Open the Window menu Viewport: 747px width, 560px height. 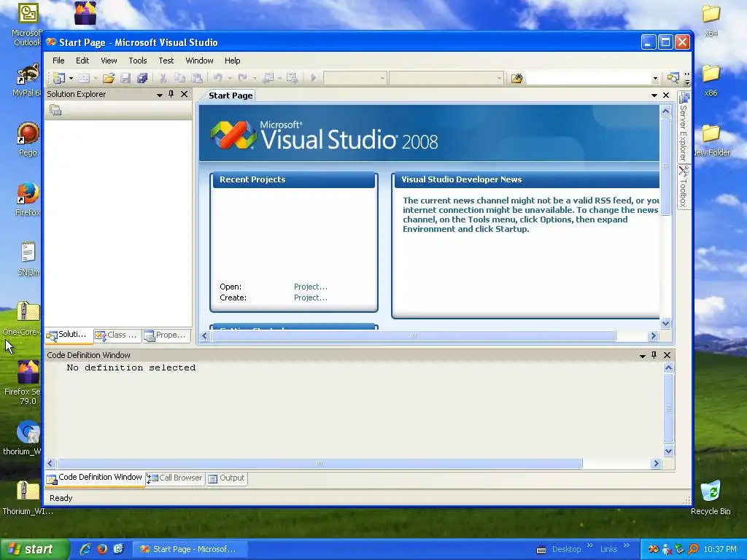click(199, 61)
